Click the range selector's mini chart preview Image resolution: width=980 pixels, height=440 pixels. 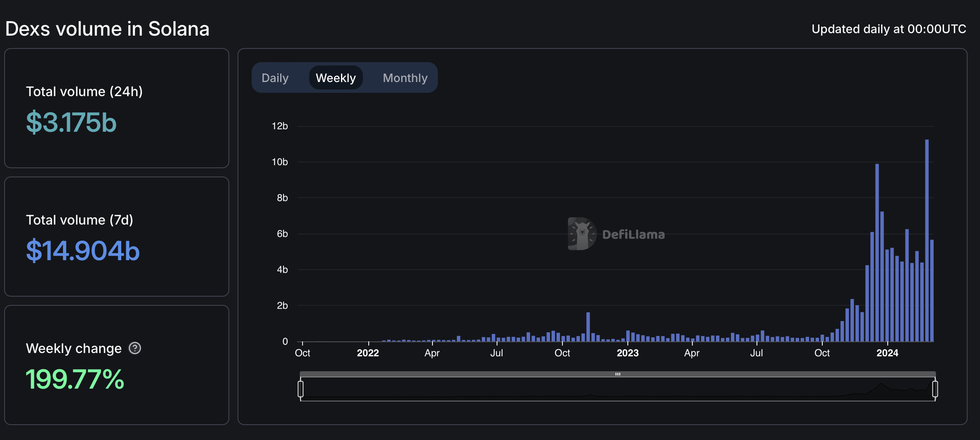point(617,390)
